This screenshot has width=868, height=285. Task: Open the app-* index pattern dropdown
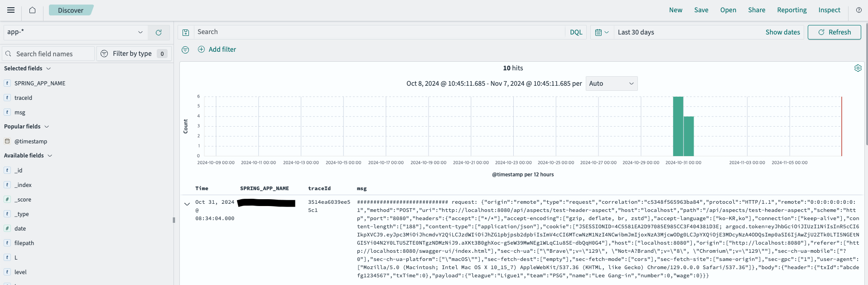pyautogui.click(x=76, y=32)
